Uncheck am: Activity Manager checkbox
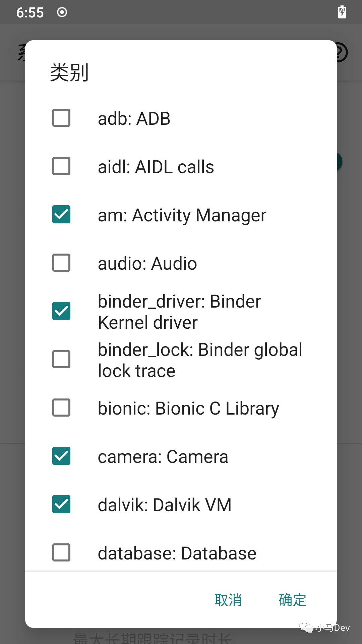The height and width of the screenshot is (644, 362). [61, 214]
